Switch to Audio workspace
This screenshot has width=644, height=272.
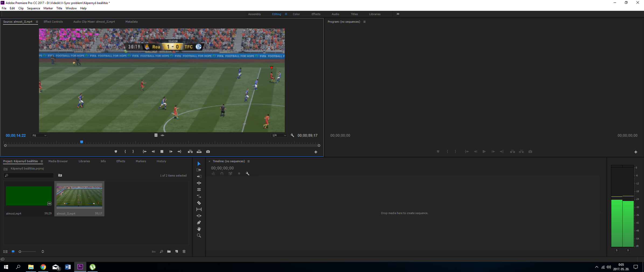click(x=335, y=14)
